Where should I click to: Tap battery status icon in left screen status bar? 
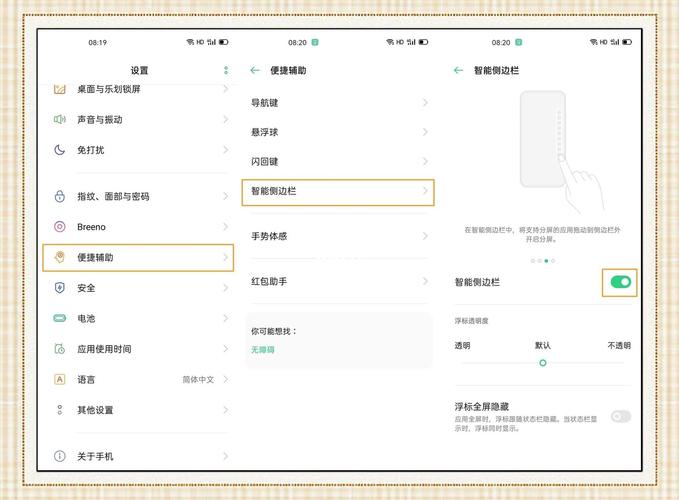click(223, 42)
